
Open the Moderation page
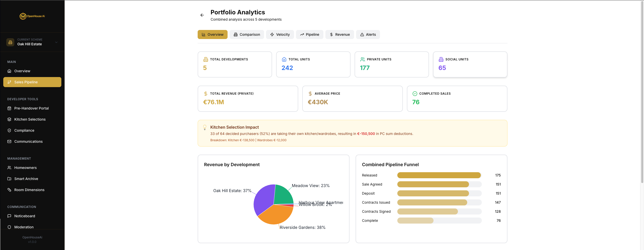click(x=24, y=227)
